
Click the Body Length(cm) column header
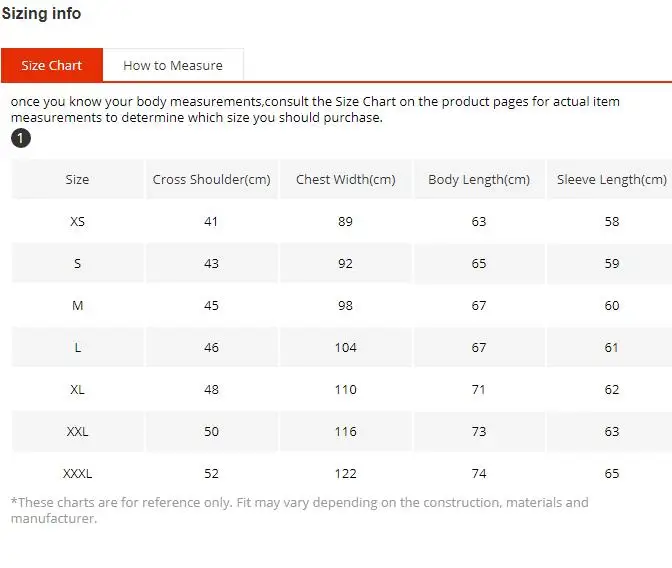[479, 179]
